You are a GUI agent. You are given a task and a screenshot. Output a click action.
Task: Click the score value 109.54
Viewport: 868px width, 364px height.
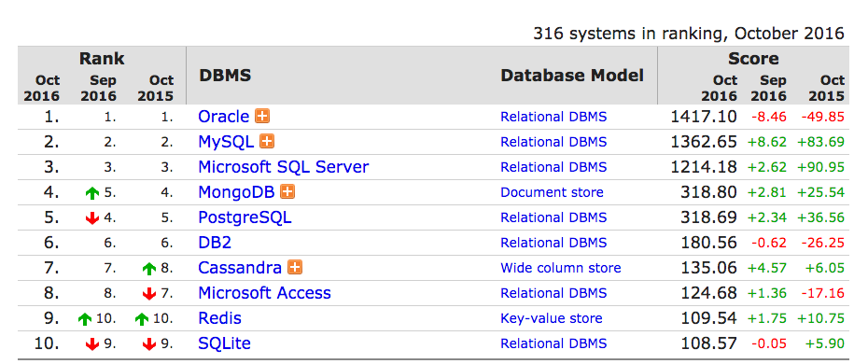coord(708,318)
